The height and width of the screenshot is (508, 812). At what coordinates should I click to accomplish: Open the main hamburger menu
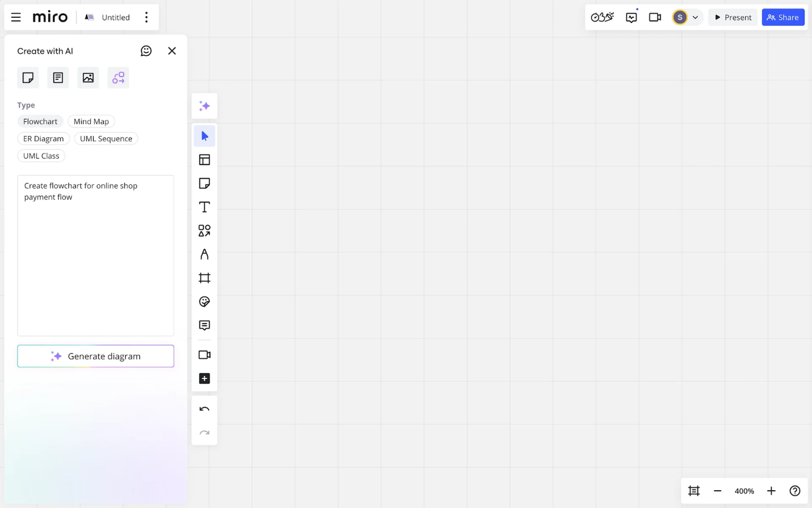pyautogui.click(x=15, y=17)
